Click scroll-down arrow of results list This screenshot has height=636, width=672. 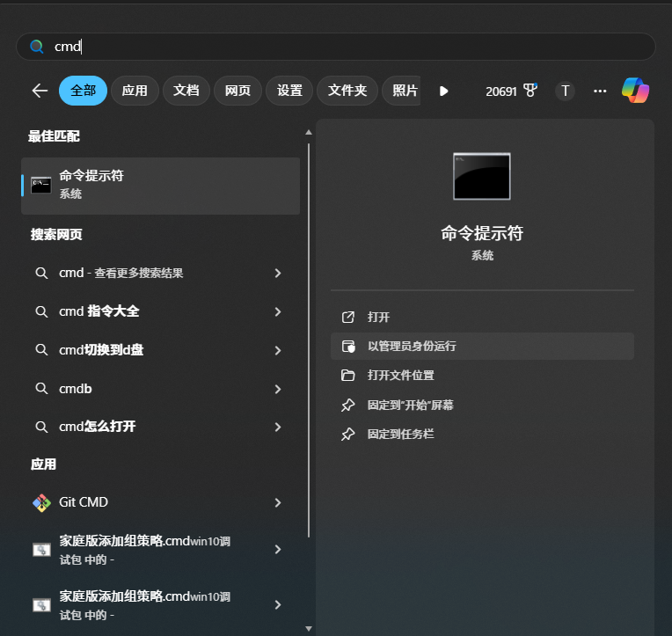[x=309, y=629]
